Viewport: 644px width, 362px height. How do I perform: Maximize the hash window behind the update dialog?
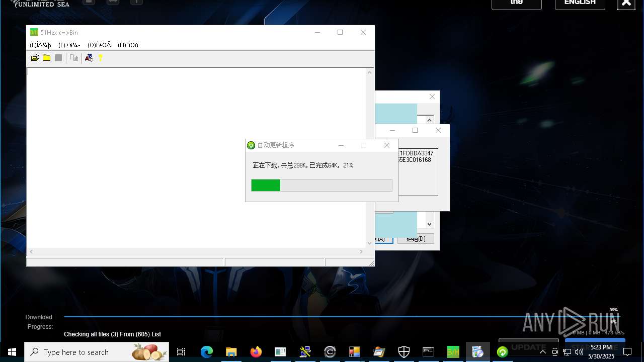click(415, 130)
